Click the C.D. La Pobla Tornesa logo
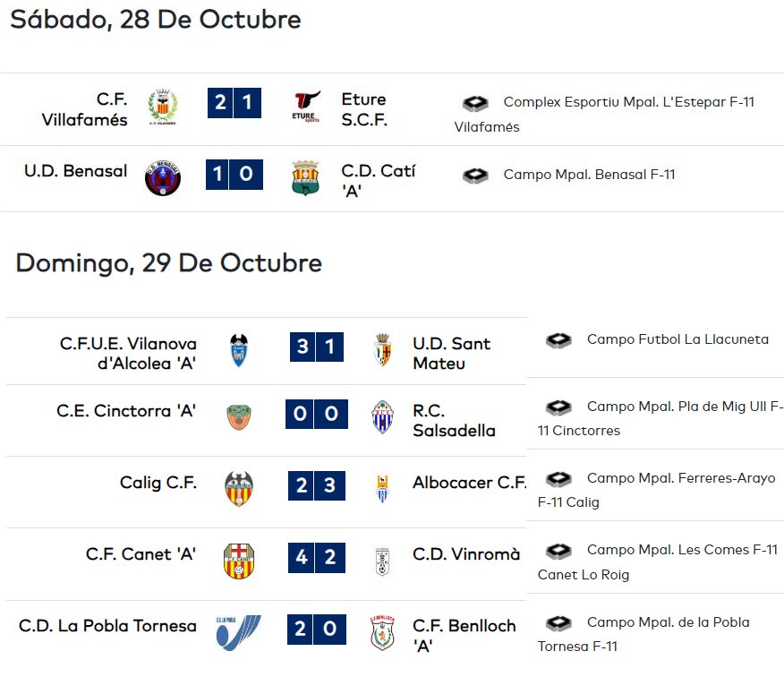Image resolution: width=784 pixels, height=677 pixels. [238, 632]
